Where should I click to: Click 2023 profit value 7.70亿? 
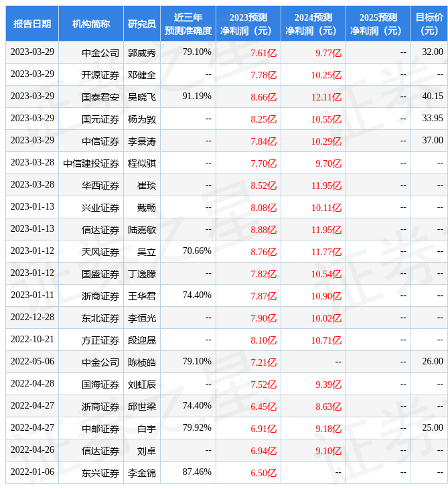[264, 163]
